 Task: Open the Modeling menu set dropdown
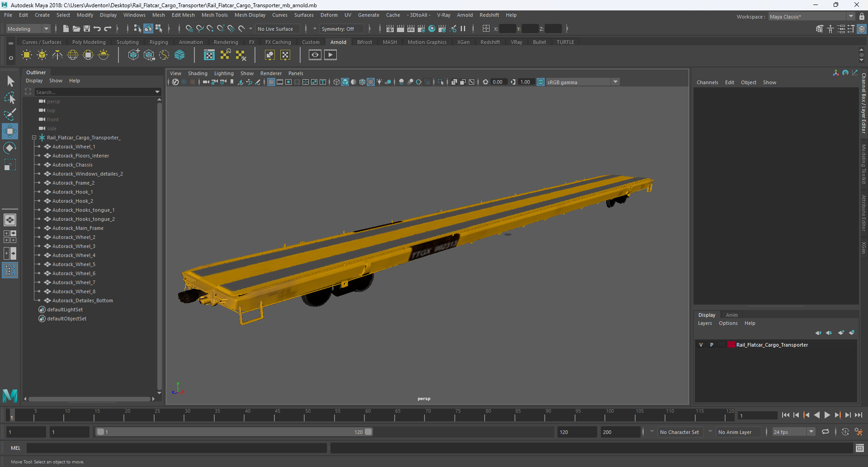point(28,29)
